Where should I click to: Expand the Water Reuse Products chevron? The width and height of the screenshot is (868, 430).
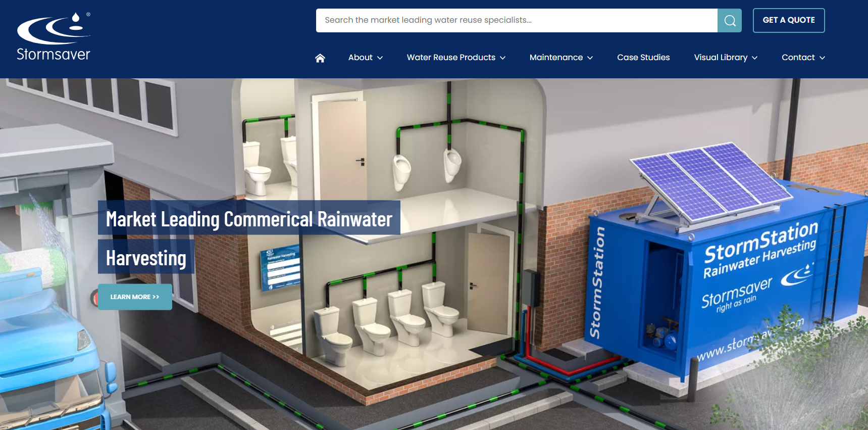coord(503,58)
